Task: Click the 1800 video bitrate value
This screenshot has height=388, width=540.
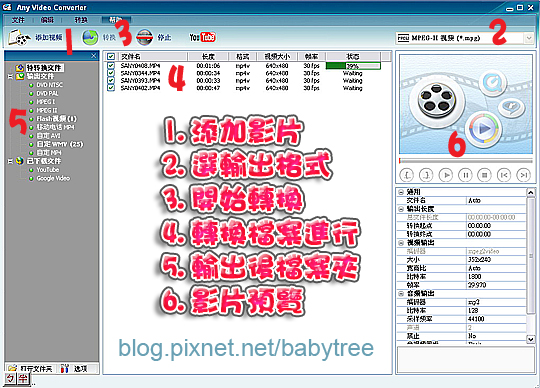Action: (475, 276)
